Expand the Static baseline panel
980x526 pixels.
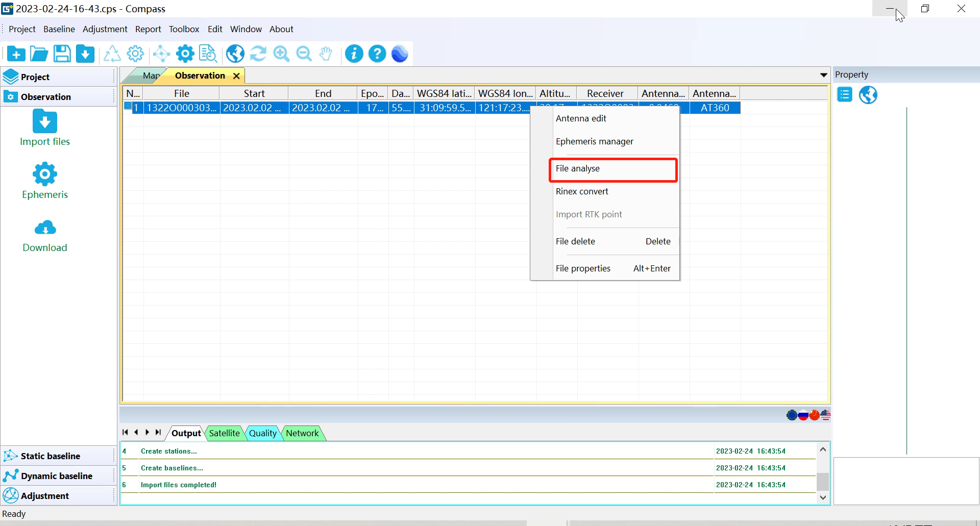pyautogui.click(x=50, y=456)
